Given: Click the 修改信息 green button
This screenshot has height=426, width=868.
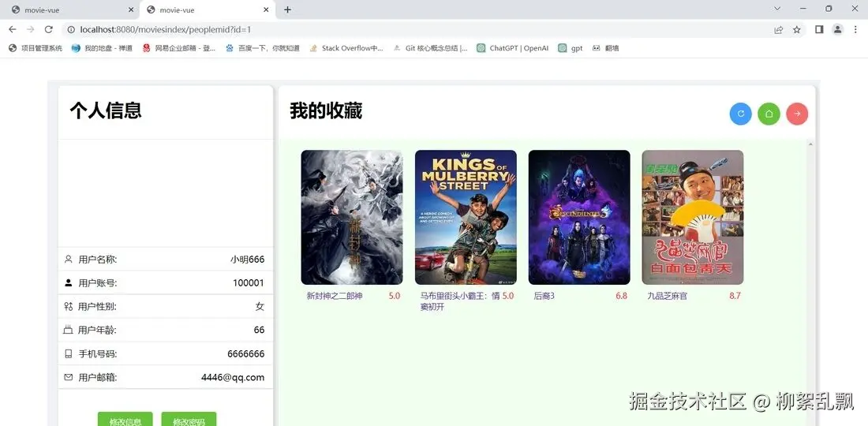Looking at the screenshot, I should click(125, 420).
